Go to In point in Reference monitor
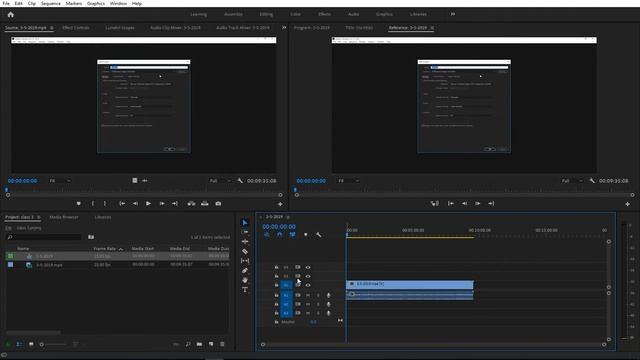This screenshot has width=640, height=360. [451, 203]
